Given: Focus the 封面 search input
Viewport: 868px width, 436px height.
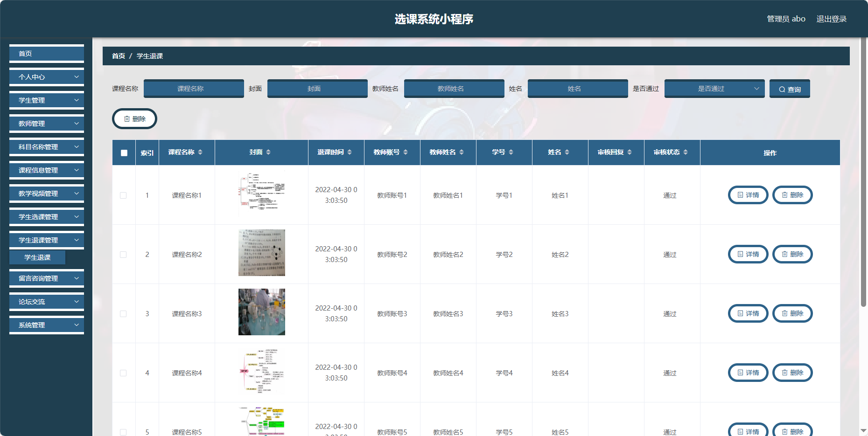Looking at the screenshot, I should 317,89.
